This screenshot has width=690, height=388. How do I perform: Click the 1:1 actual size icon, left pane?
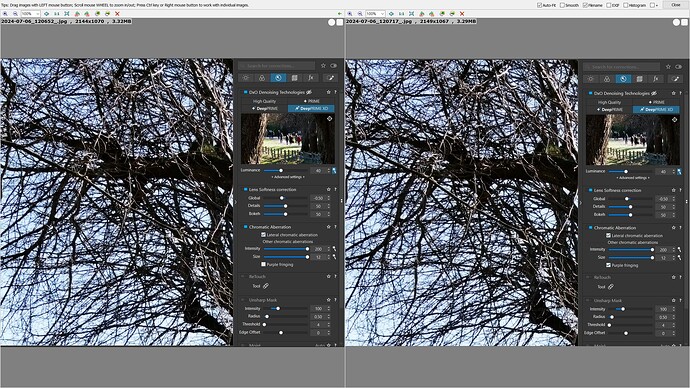[57, 14]
